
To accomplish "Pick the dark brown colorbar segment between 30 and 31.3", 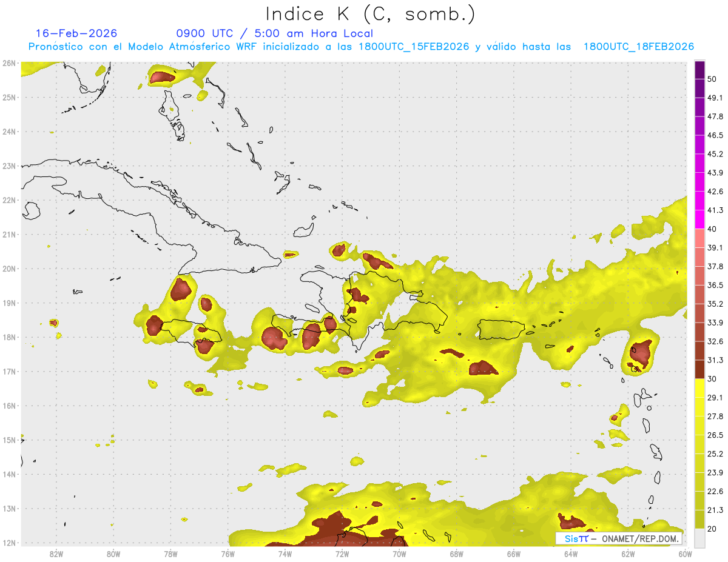I will pos(700,369).
